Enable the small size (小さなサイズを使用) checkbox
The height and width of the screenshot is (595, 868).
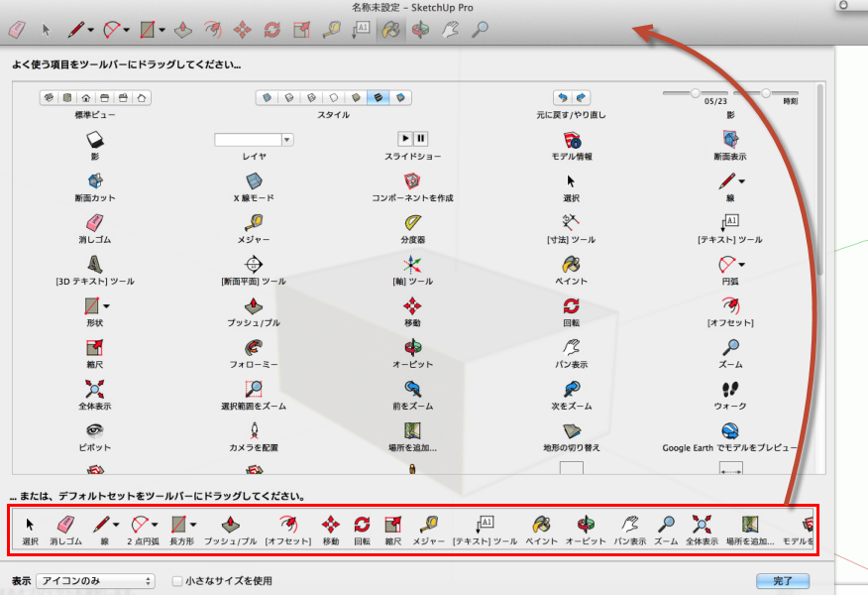coord(177,581)
